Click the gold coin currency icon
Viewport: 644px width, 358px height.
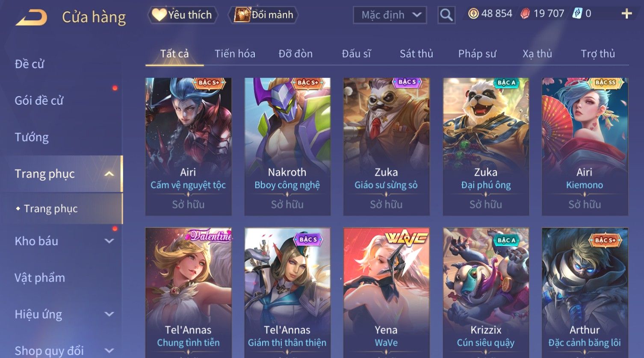click(x=473, y=14)
